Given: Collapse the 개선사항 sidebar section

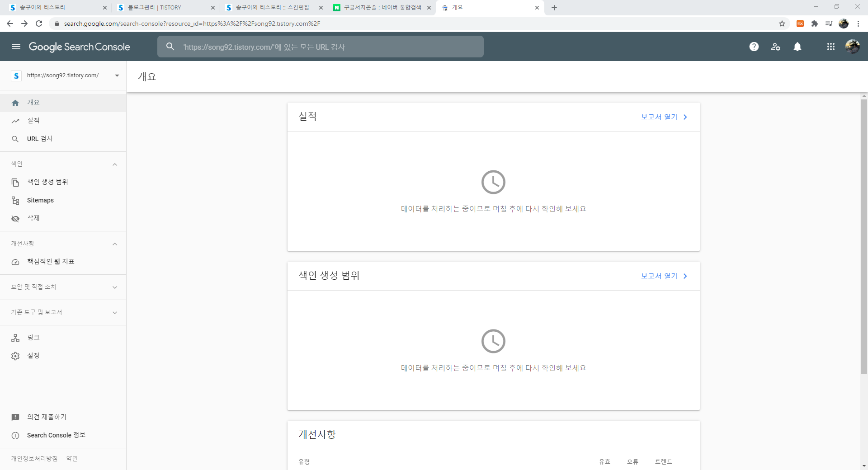Looking at the screenshot, I should 115,244.
